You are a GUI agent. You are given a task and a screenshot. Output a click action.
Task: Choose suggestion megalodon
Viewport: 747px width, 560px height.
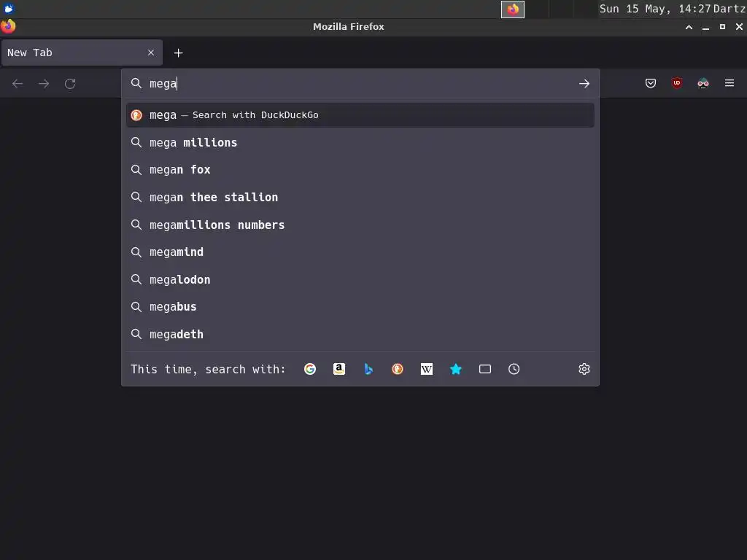360,279
